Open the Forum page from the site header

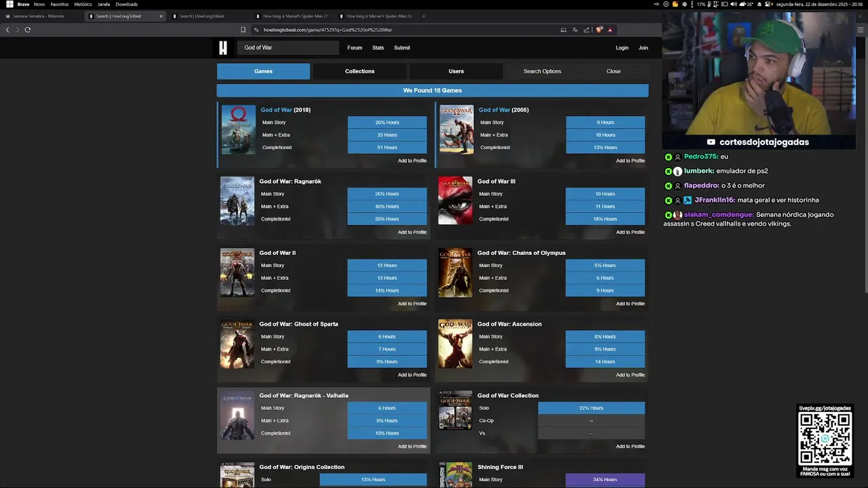355,48
